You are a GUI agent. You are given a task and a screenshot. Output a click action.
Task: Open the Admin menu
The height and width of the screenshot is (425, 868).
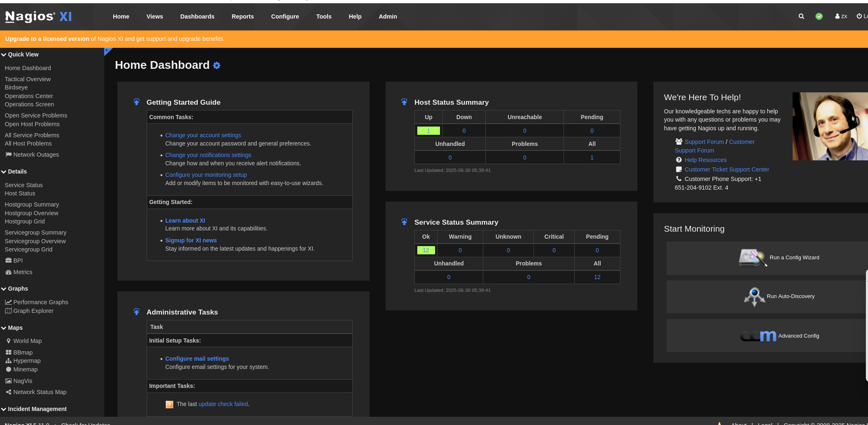[x=388, y=16]
